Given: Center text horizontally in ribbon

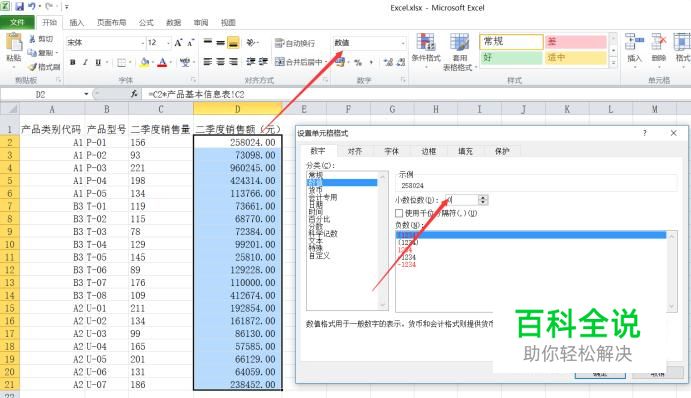Looking at the screenshot, I should click(x=220, y=62).
